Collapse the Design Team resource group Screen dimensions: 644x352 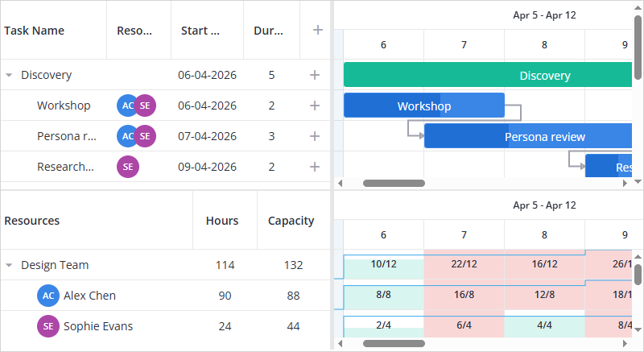[9, 265]
